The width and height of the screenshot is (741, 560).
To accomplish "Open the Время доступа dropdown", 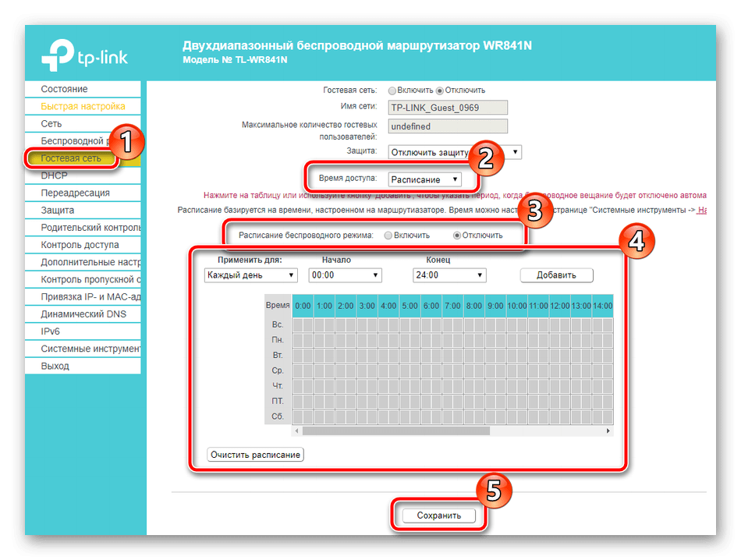I will click(x=424, y=179).
